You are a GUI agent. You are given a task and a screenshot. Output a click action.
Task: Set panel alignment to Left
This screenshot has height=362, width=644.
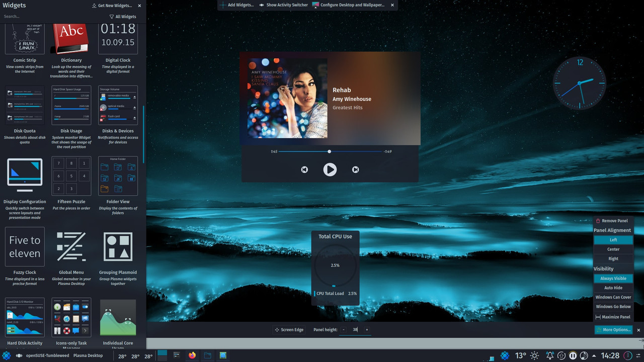point(613,240)
